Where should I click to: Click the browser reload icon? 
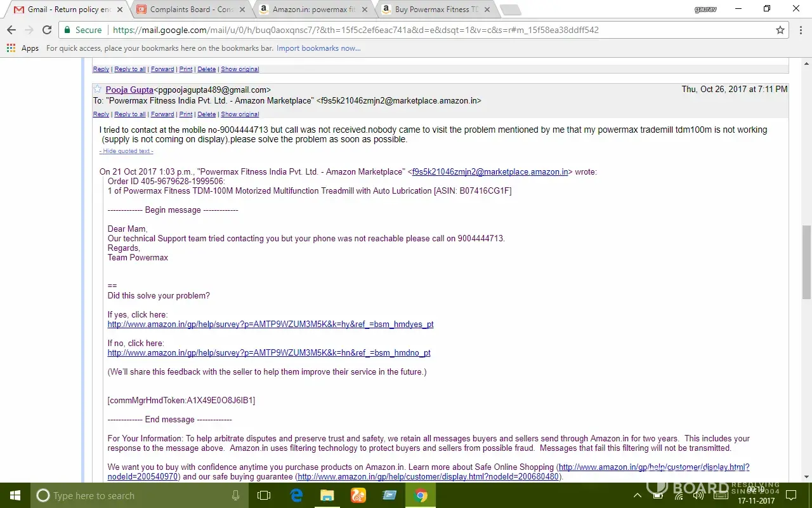(x=47, y=30)
